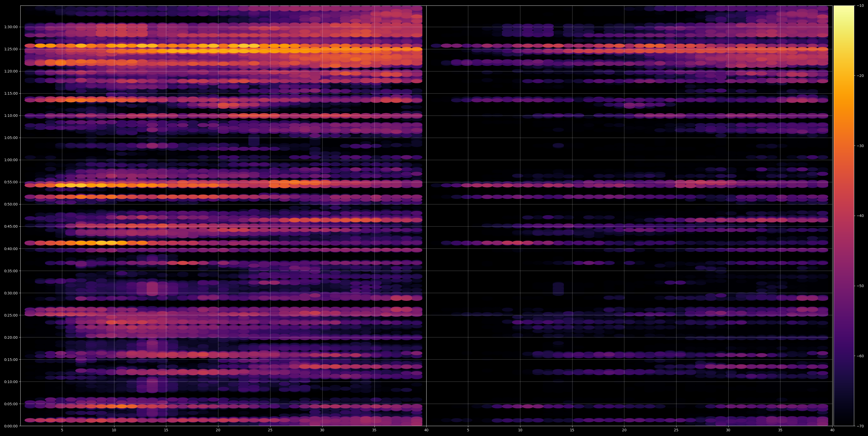Image resolution: width=868 pixels, height=436 pixels.
Task: Click the −50 colorbar tick label
Action: (860, 286)
